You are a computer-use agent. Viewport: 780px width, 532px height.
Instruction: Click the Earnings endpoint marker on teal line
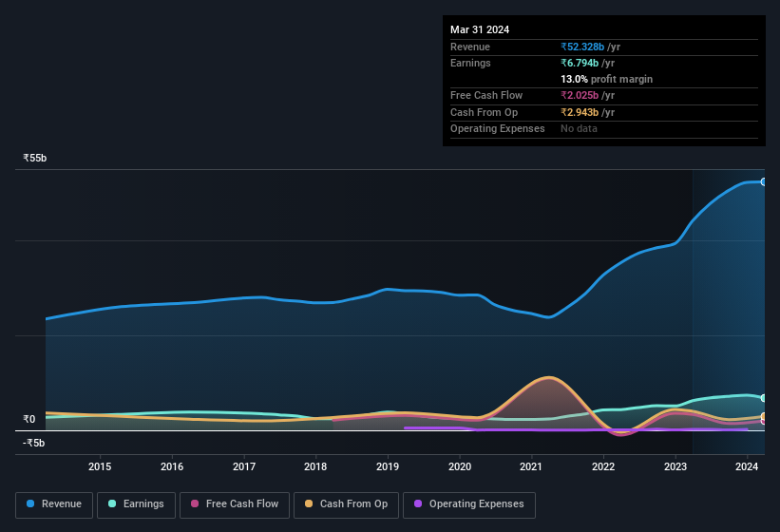[764, 398]
